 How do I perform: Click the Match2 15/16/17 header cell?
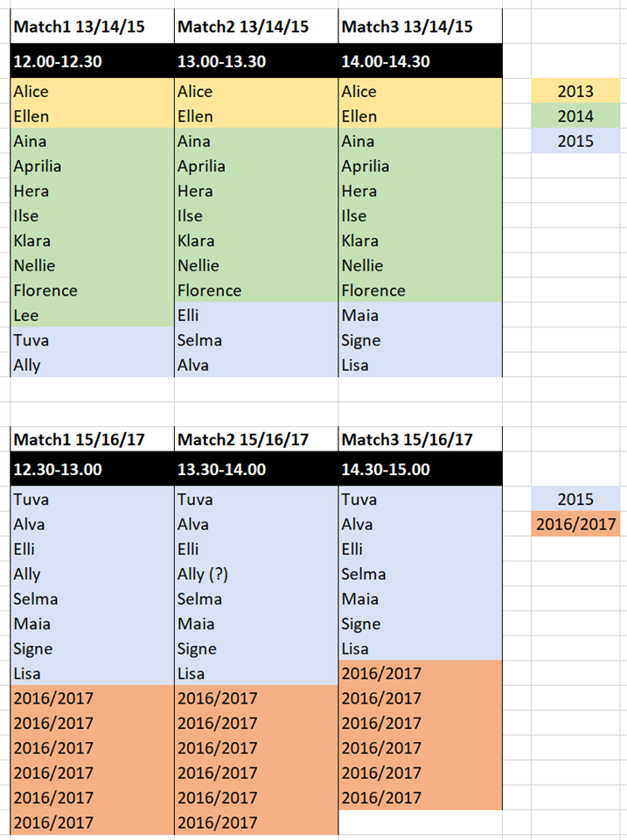(x=255, y=439)
